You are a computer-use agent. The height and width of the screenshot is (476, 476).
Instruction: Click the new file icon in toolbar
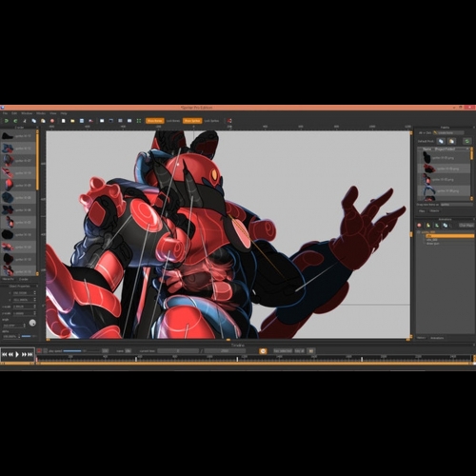click(x=64, y=121)
